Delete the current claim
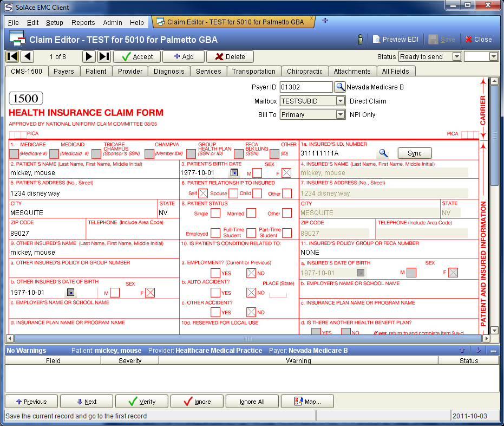Viewport: 504px width, 426px height. (230, 56)
